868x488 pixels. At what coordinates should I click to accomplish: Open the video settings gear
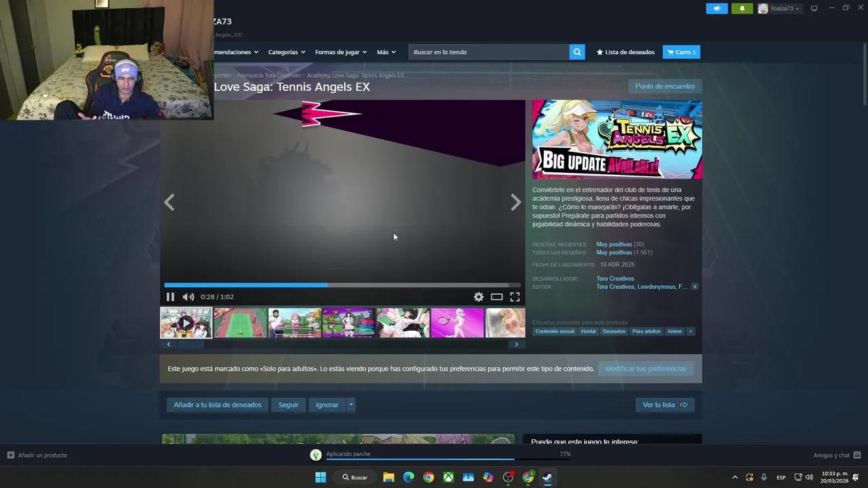click(x=479, y=297)
